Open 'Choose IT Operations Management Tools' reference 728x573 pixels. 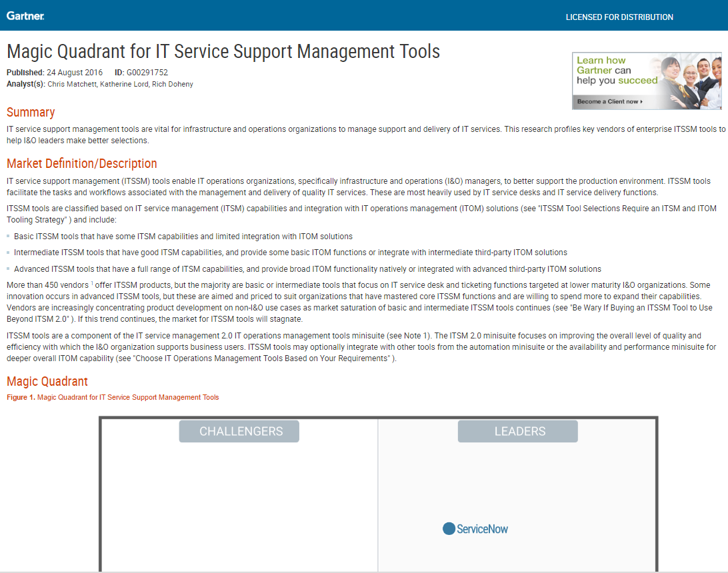pyautogui.click(x=263, y=358)
